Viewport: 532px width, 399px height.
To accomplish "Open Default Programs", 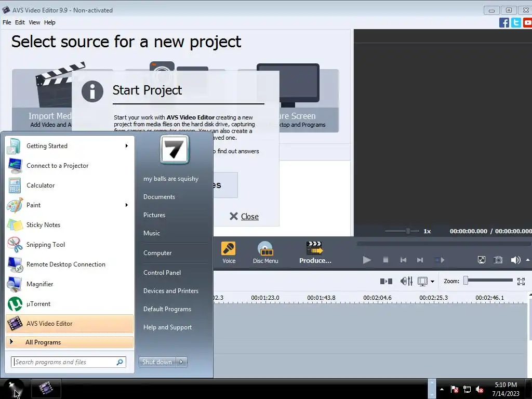I will tap(167, 309).
